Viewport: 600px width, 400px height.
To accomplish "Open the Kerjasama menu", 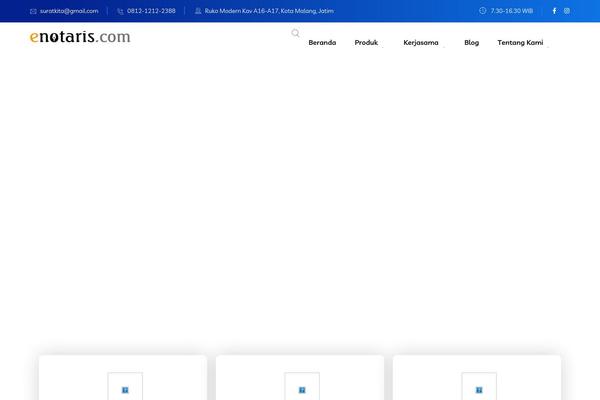I will tap(421, 42).
